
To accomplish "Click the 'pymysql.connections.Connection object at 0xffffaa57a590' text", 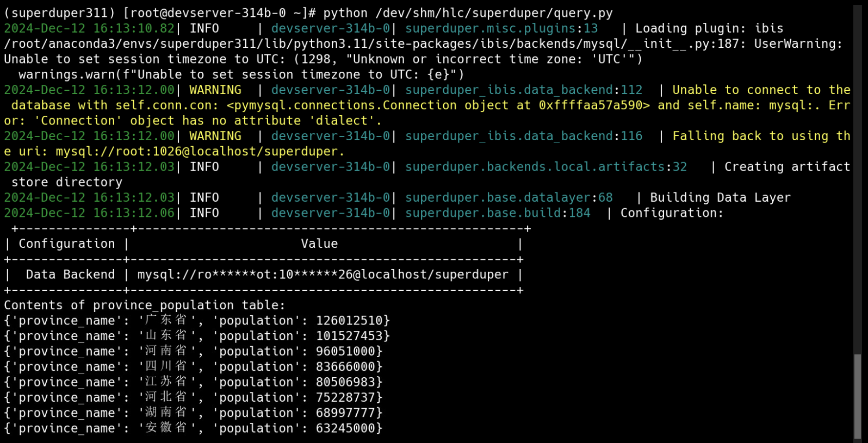I will tap(438, 105).
